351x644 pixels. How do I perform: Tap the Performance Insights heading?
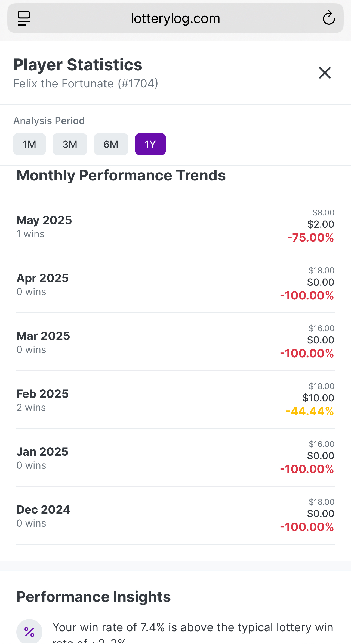tap(94, 597)
